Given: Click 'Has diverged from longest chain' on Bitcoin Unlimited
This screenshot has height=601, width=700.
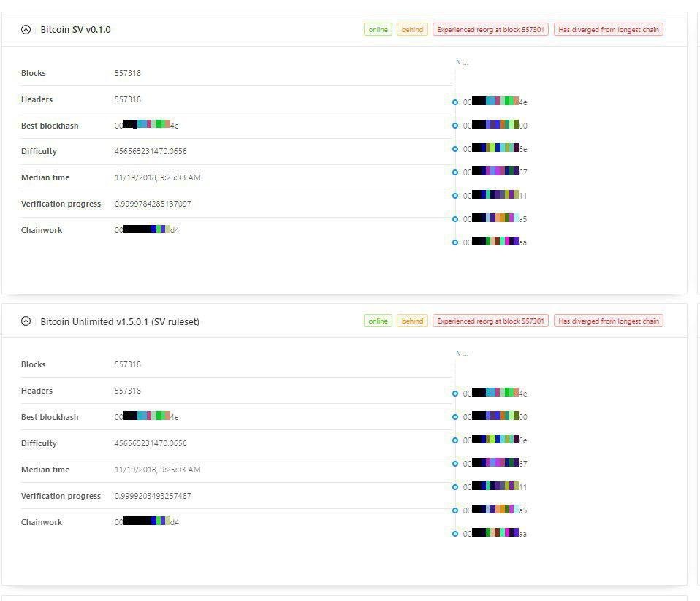Looking at the screenshot, I should tap(609, 321).
